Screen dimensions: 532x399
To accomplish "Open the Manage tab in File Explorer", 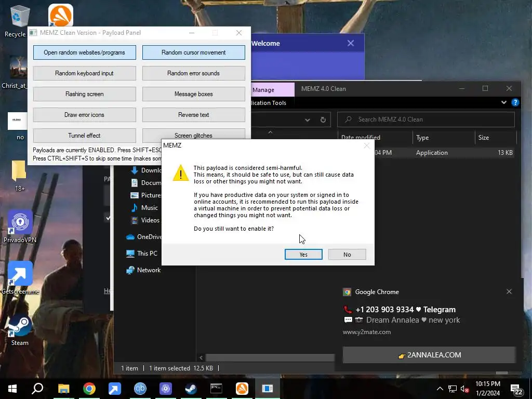I will pos(263,89).
